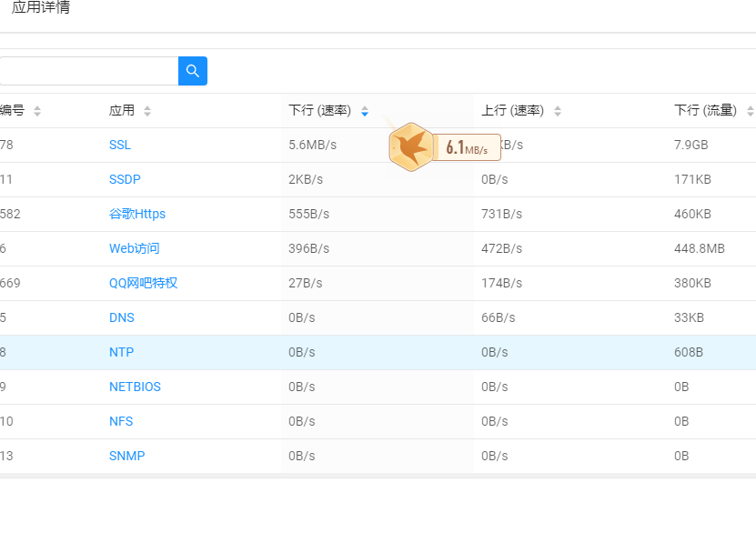Open the NTP application link
Viewport: 756px width, 533px height.
click(x=122, y=352)
